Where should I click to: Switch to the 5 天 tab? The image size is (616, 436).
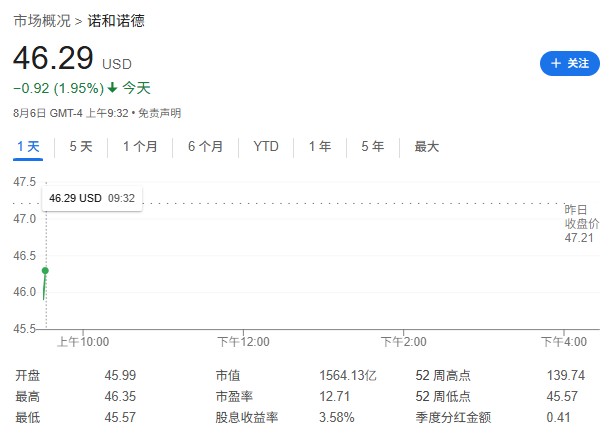tap(81, 147)
